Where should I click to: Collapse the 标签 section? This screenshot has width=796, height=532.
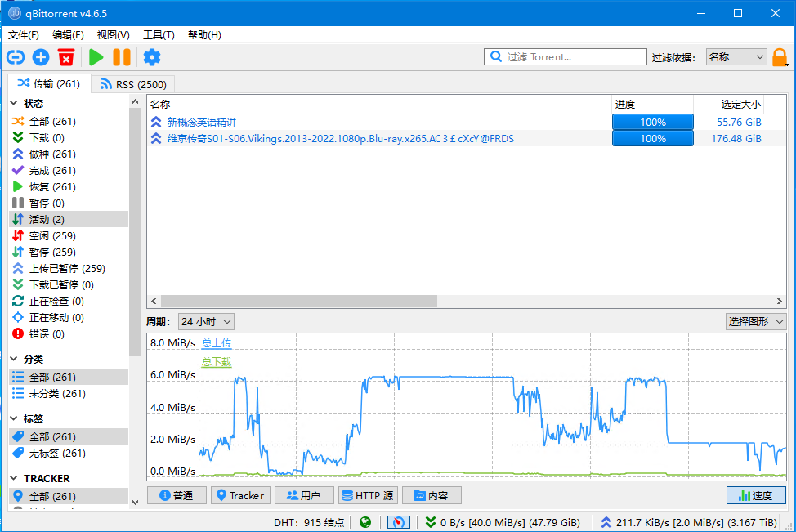coord(14,418)
